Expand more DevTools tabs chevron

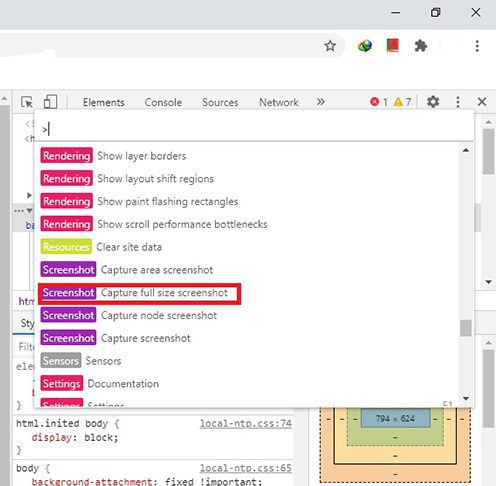321,102
